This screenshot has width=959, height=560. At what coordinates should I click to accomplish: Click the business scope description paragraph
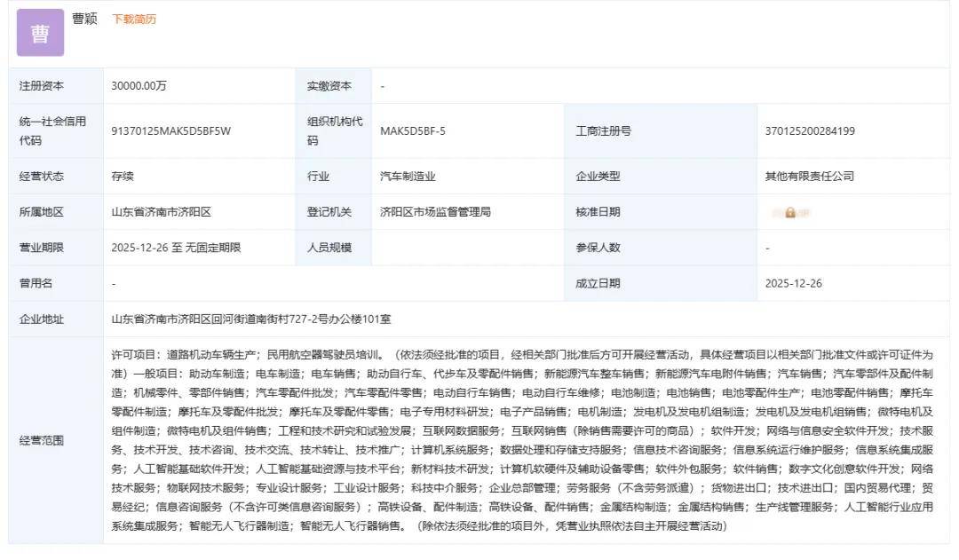click(522, 440)
